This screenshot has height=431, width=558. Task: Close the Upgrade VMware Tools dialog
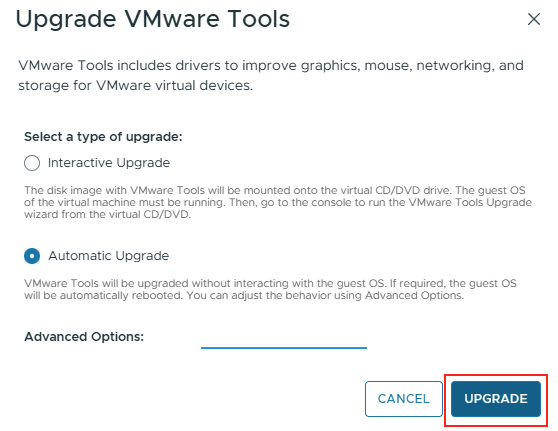point(533,19)
